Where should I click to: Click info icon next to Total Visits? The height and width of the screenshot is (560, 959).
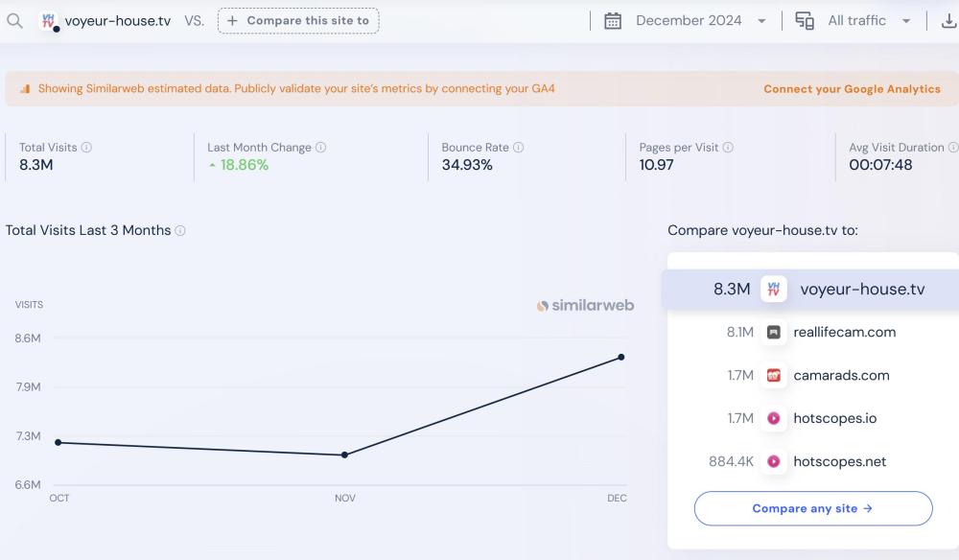tap(86, 148)
